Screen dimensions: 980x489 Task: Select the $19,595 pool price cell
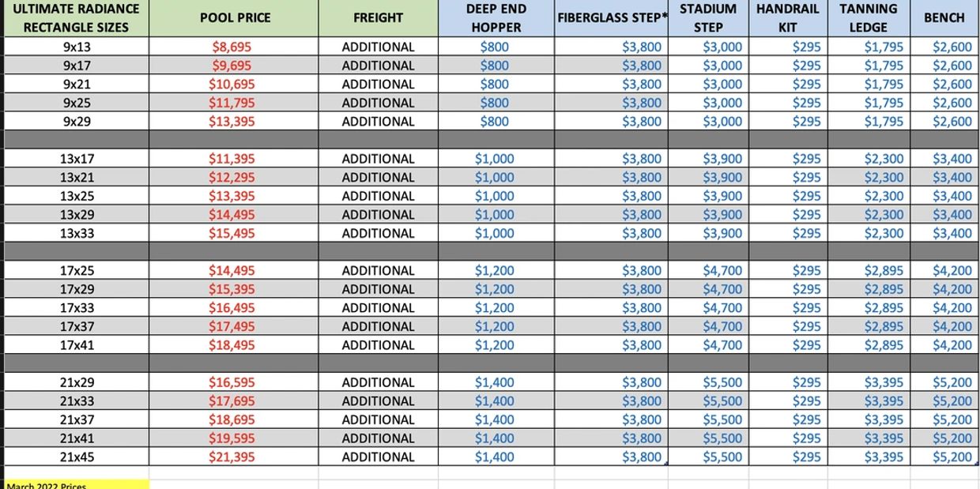[x=232, y=438]
